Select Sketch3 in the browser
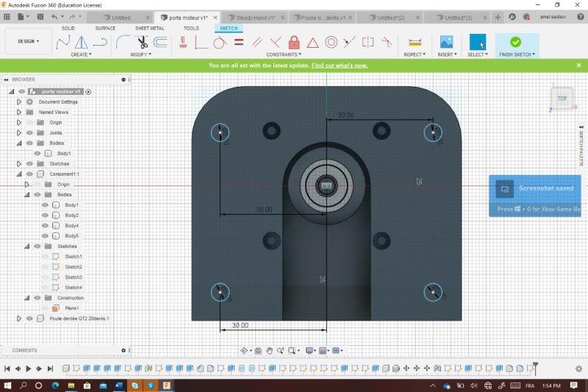Image resolution: width=588 pixels, height=392 pixels. coord(73,277)
